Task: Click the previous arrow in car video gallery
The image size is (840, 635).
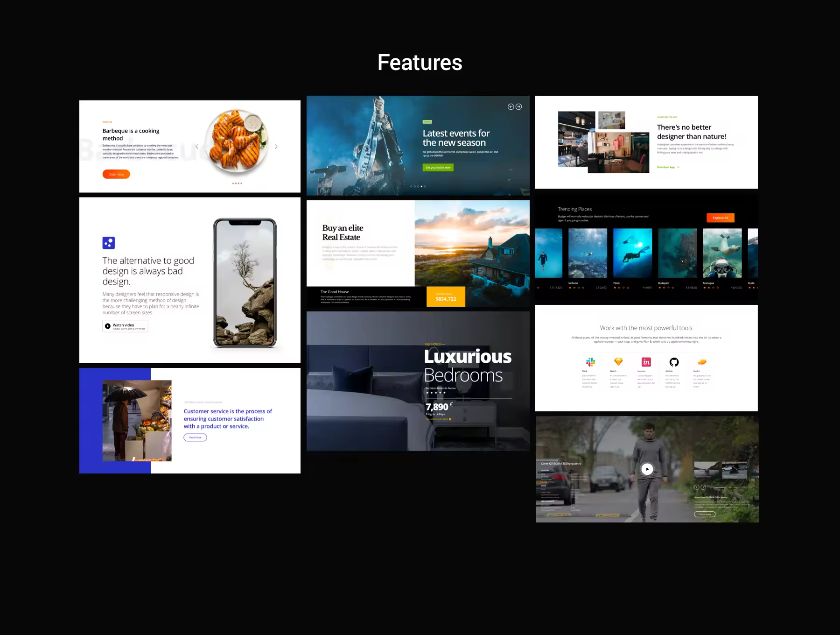Action: click(697, 487)
